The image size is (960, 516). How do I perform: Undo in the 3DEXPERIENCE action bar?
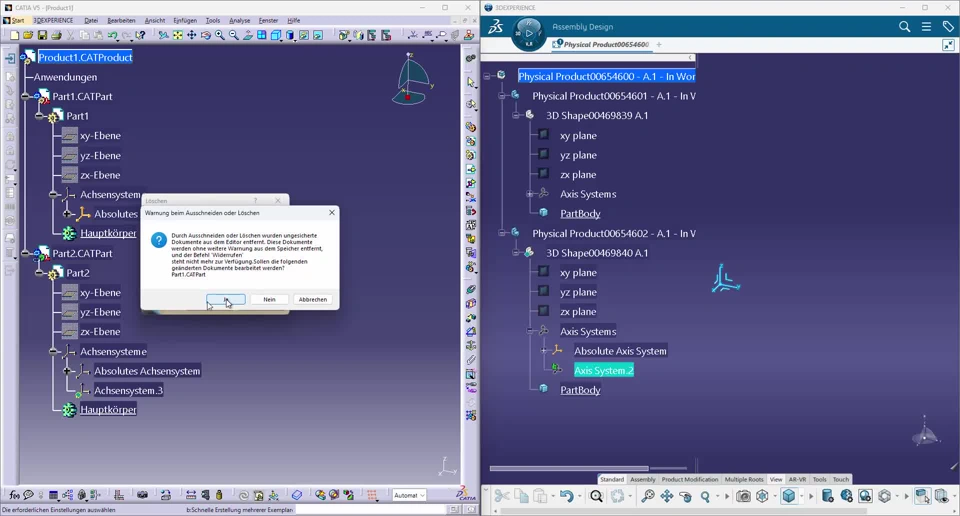(566, 496)
